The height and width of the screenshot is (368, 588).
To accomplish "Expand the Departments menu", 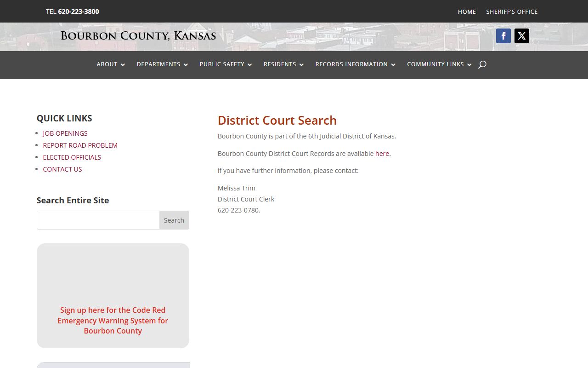I will coord(162,64).
